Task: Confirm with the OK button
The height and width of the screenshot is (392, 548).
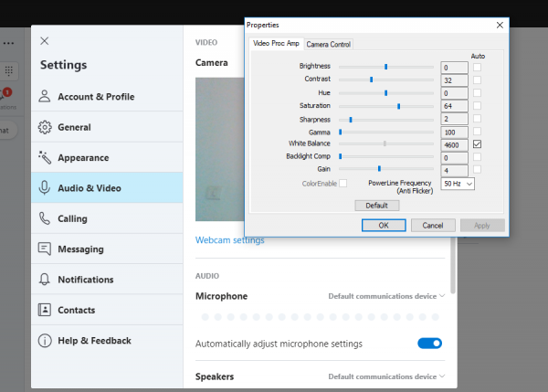Action: coord(384,225)
